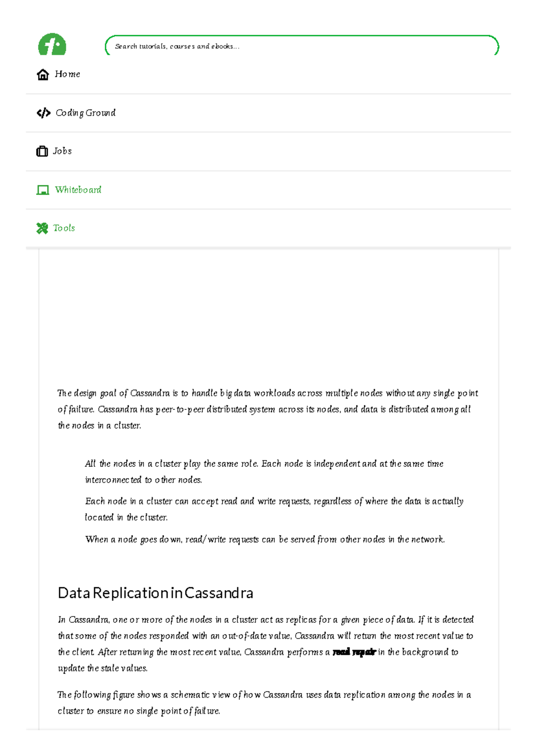Click the TutorialsPoint logo
535x756 pixels.
click(x=51, y=45)
